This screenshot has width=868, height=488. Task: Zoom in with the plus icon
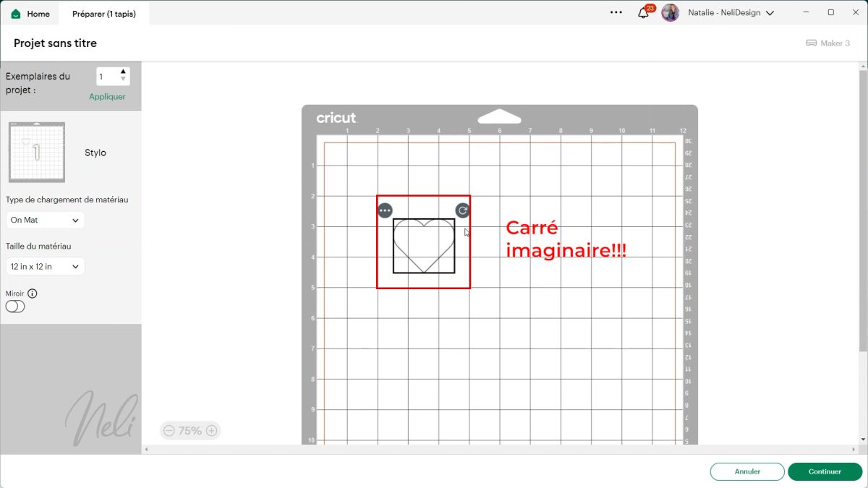212,430
